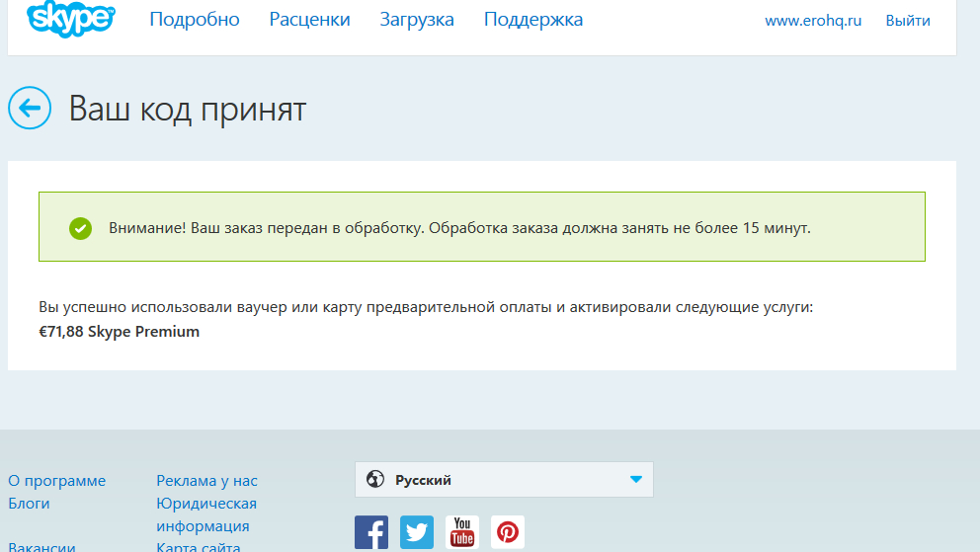The width and height of the screenshot is (980, 552).
Task: Sign out with the Выйти link
Action: coord(908,21)
